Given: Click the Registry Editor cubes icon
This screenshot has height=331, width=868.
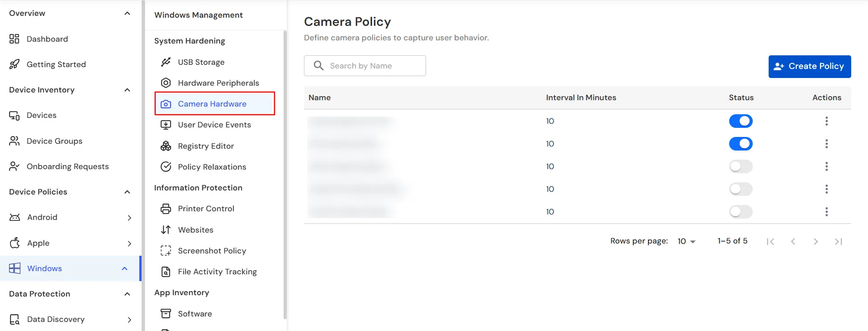Looking at the screenshot, I should pyautogui.click(x=166, y=146).
